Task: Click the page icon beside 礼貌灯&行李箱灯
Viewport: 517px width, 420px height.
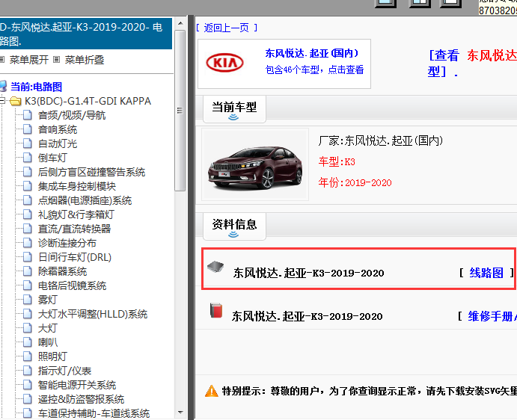Action: click(x=28, y=214)
